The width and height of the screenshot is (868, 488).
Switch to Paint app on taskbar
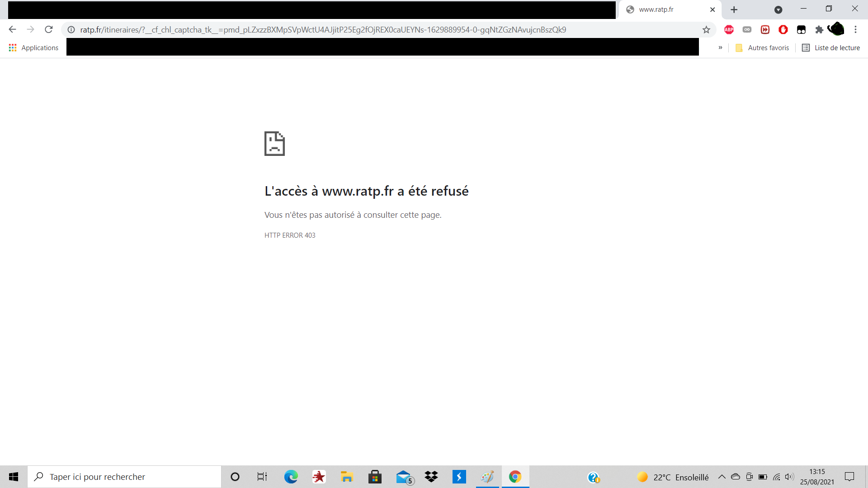coord(487,477)
